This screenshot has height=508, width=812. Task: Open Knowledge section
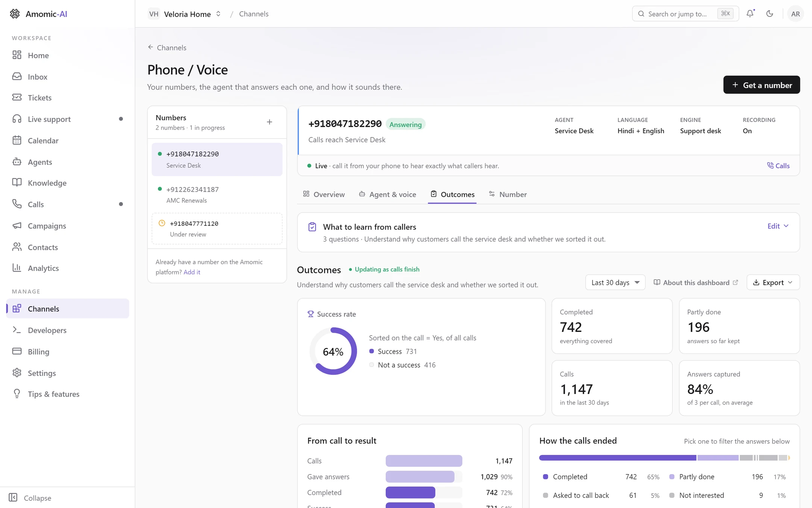(x=68, y=183)
